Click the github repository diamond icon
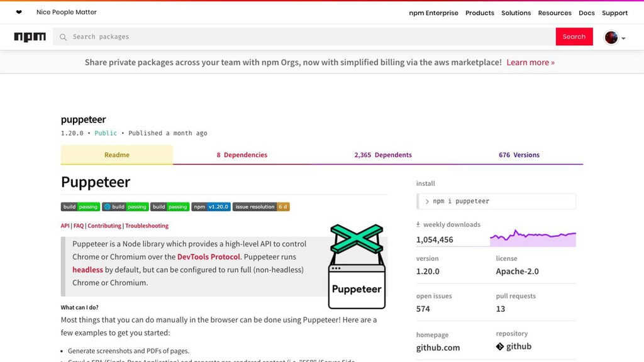644x362 pixels. tap(499, 346)
